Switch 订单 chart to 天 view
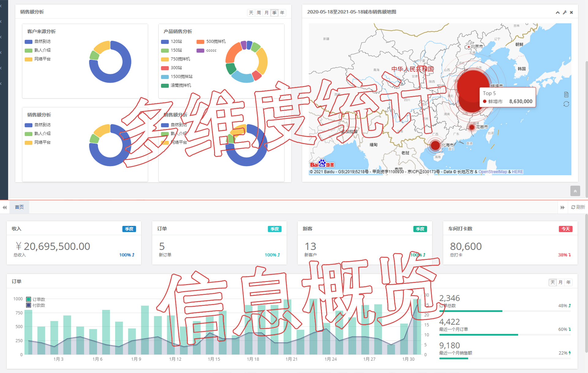Image resolution: width=588 pixels, height=373 pixels. pyautogui.click(x=553, y=282)
